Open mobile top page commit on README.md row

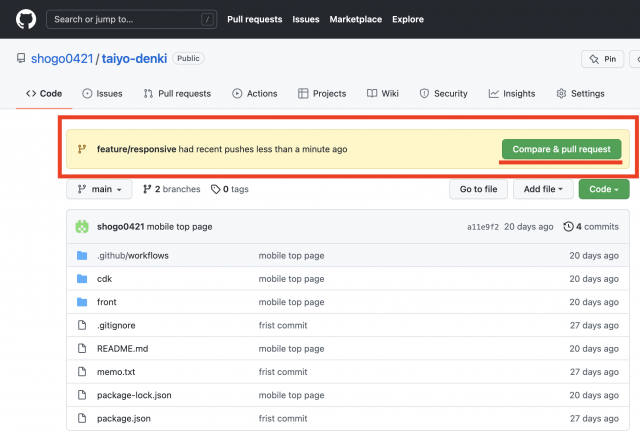[291, 349]
